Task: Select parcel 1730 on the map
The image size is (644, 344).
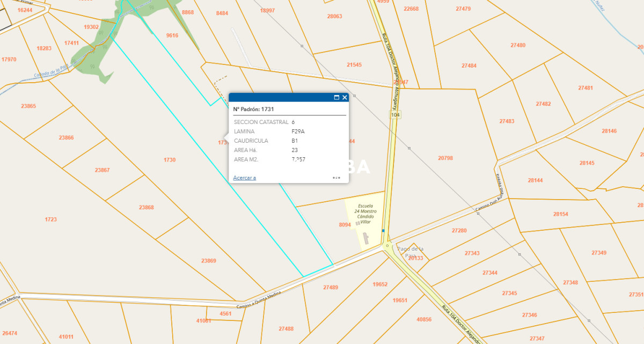Action: point(170,160)
